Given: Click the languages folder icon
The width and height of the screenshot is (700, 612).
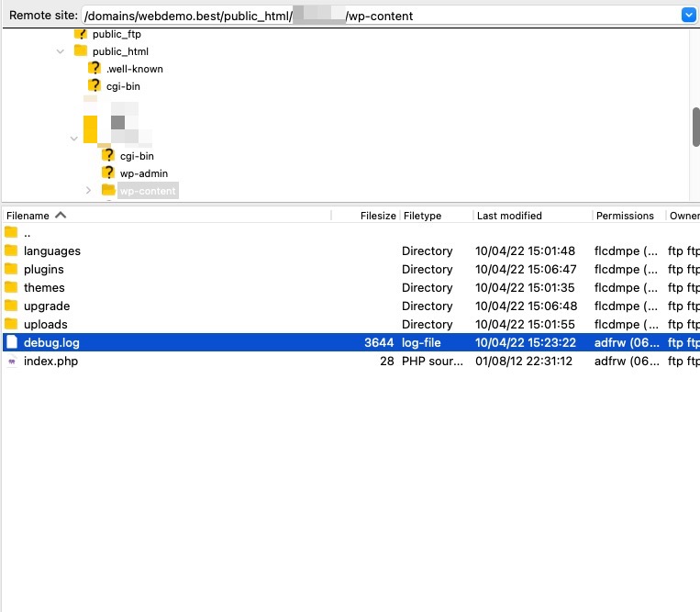Looking at the screenshot, I should [11, 250].
